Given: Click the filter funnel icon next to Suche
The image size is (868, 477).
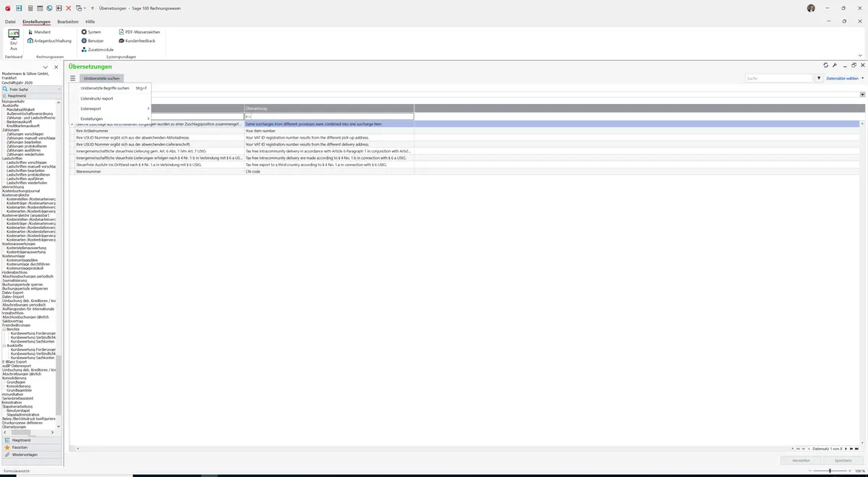Looking at the screenshot, I should pos(820,78).
